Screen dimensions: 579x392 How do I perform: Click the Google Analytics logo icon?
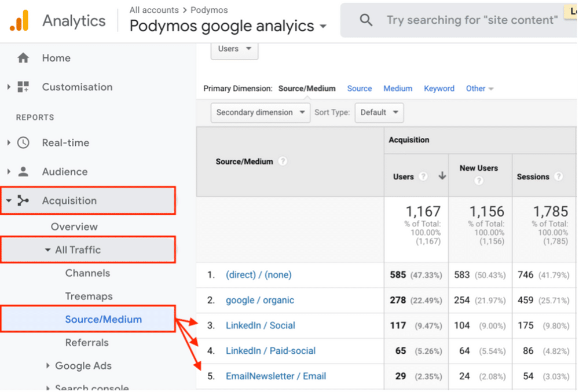click(x=19, y=21)
